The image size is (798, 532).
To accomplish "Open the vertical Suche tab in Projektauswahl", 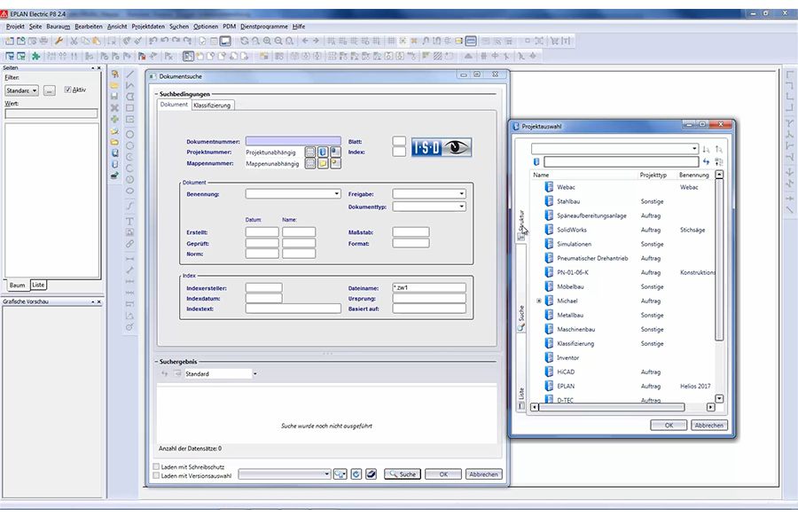I will [521, 318].
